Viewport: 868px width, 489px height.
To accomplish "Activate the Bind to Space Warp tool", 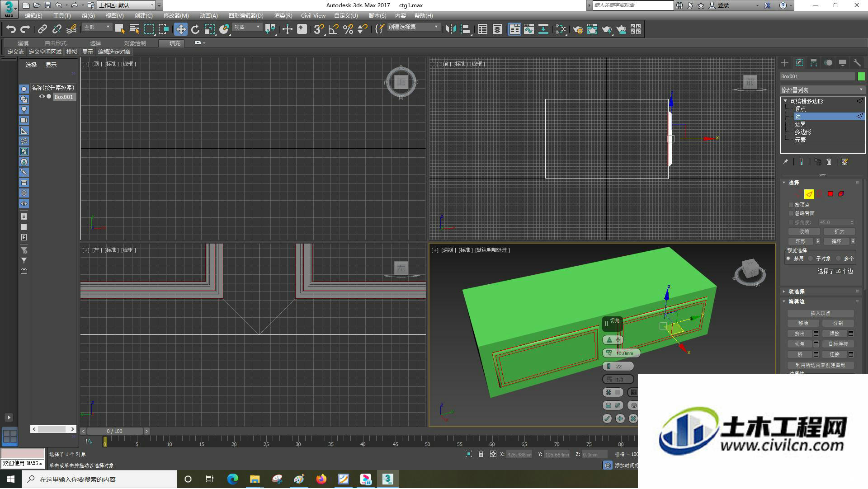I will point(71,29).
